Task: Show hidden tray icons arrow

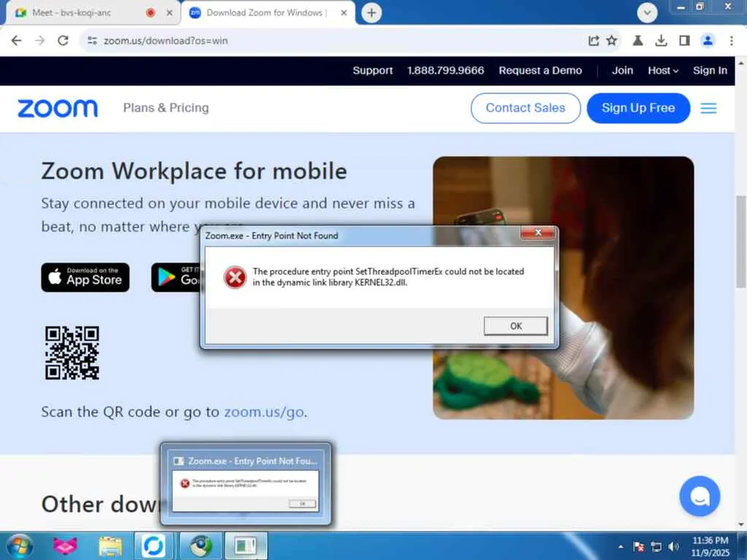Action: 621,547
